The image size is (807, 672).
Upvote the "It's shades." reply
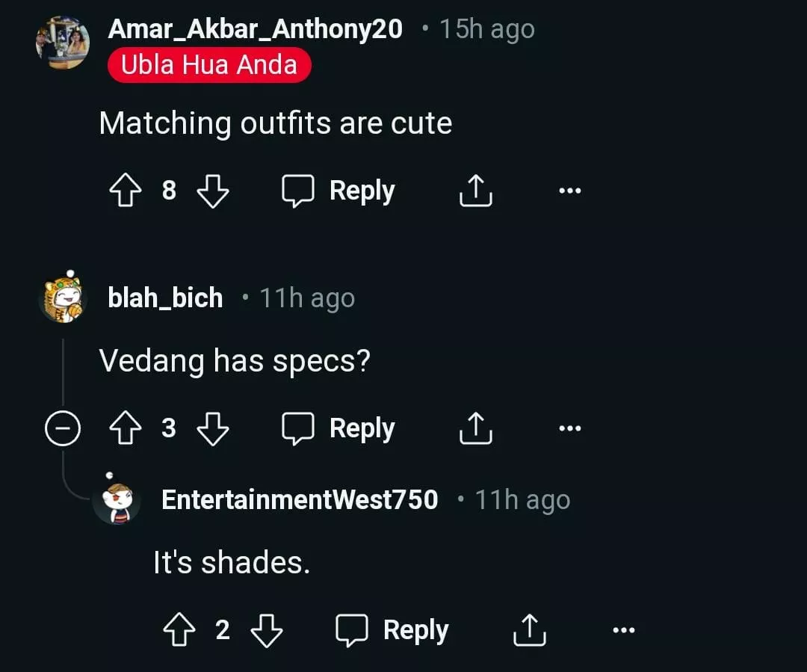pos(179,631)
